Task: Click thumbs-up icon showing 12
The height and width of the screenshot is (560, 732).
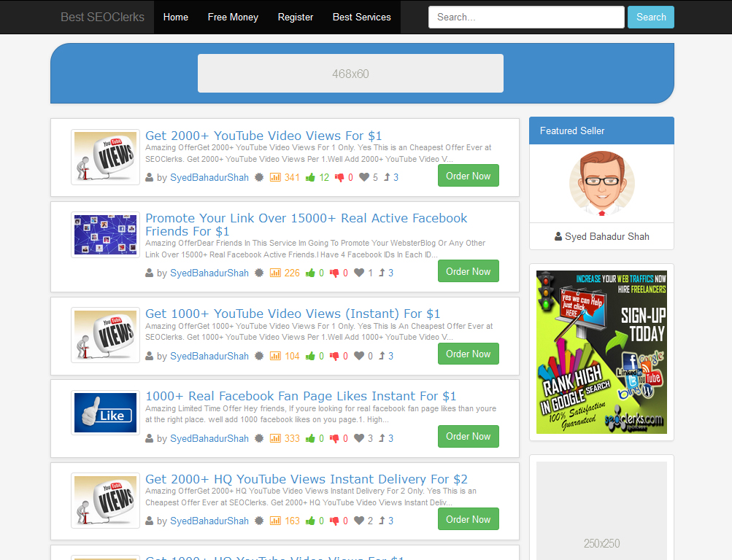Action: pos(310,177)
